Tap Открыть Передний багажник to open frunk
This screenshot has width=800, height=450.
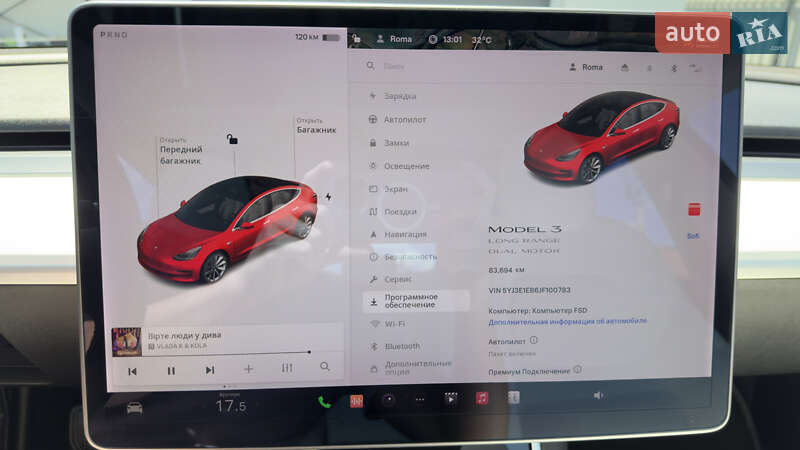pyautogui.click(x=181, y=151)
